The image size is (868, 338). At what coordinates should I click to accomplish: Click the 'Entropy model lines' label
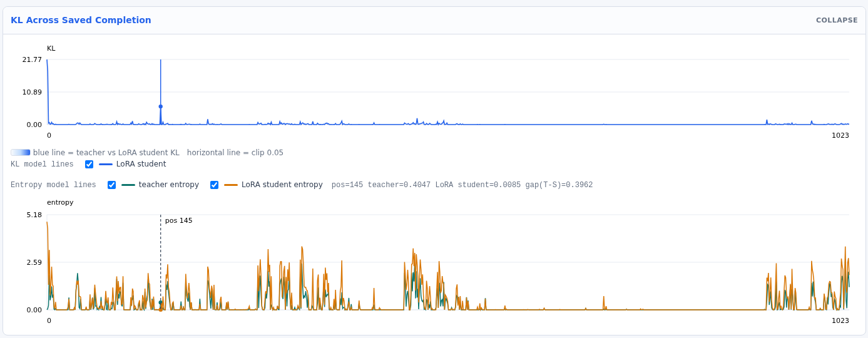pos(53,185)
